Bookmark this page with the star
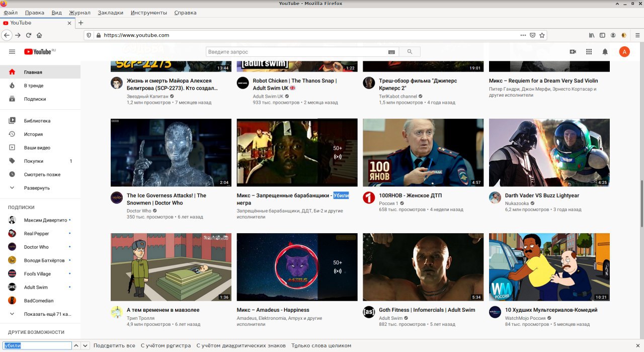Screen dimensions: 644x352 [542, 35]
